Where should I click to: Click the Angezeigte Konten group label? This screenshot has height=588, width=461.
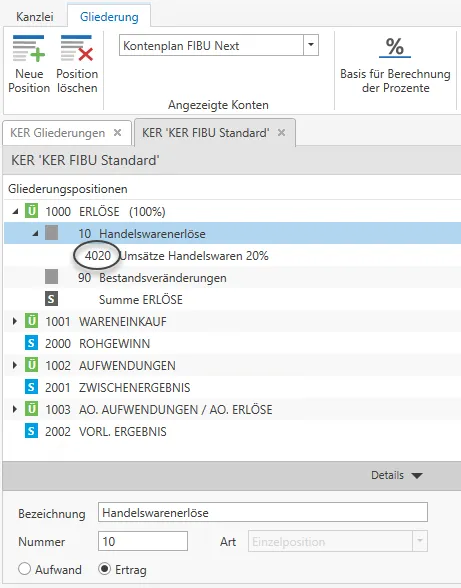click(218, 105)
